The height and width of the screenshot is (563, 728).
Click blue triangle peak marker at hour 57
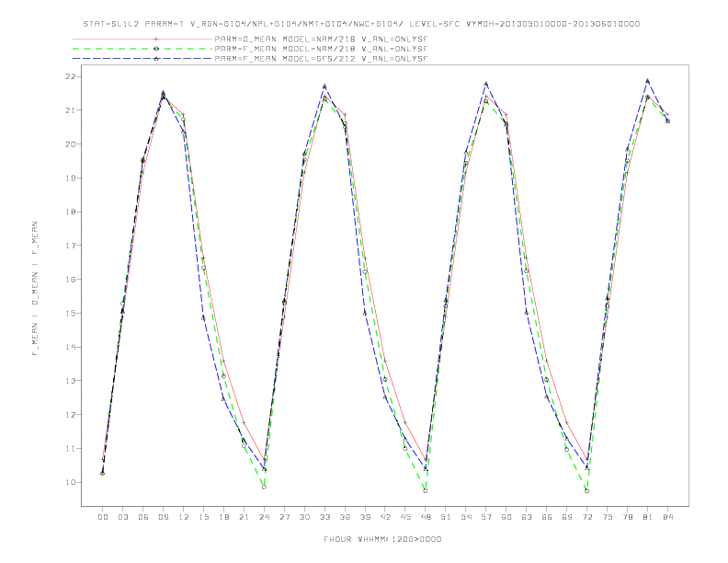[x=486, y=84]
